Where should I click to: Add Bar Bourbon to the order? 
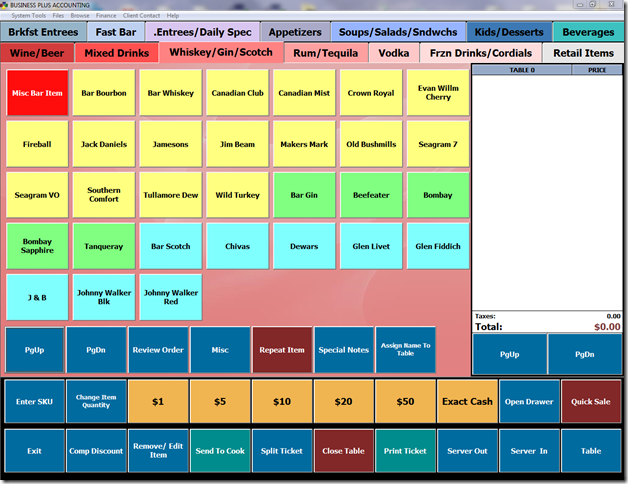point(104,93)
